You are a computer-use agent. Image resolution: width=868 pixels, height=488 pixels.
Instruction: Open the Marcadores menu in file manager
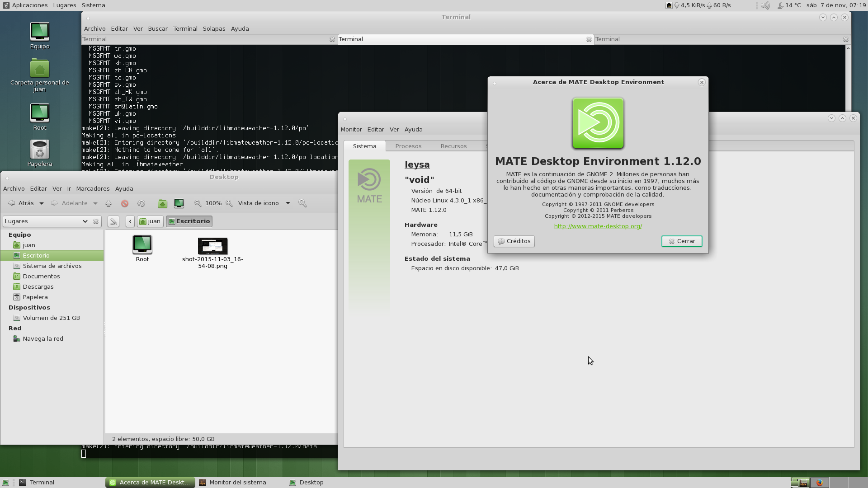click(x=93, y=188)
